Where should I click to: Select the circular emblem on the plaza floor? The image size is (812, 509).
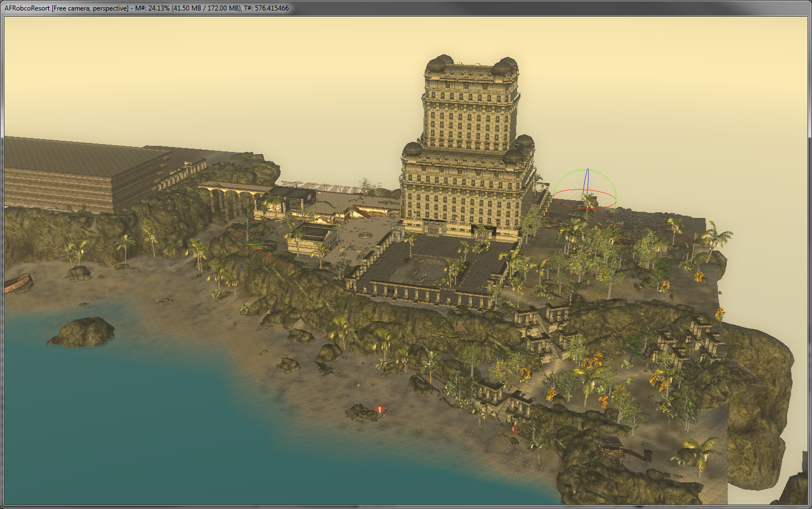tap(364, 235)
